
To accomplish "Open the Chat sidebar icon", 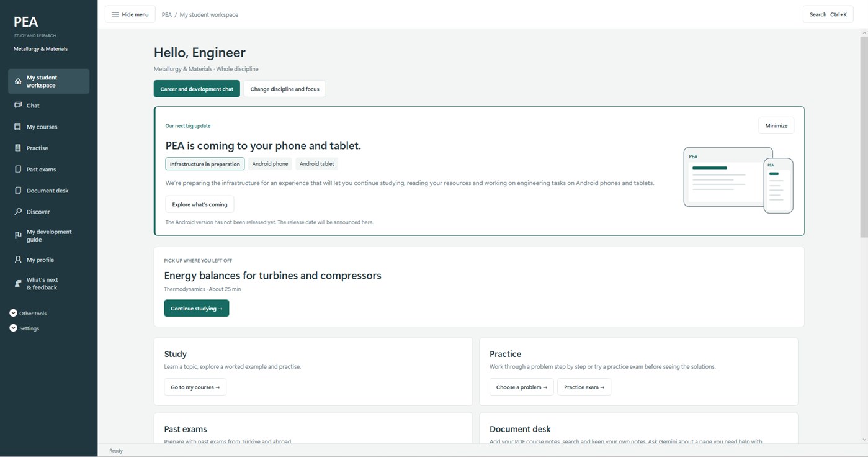I will pyautogui.click(x=18, y=106).
